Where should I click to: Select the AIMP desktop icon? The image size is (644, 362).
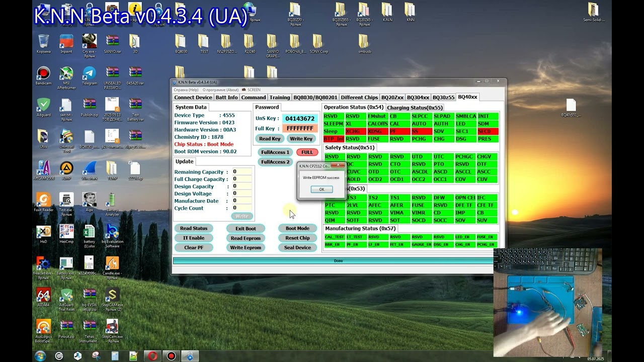(66, 171)
